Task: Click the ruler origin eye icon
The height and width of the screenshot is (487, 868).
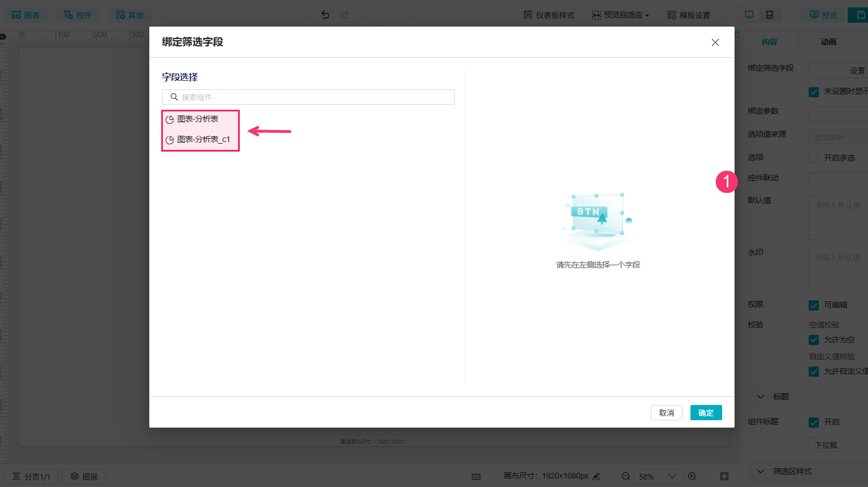Action: (x=3, y=36)
